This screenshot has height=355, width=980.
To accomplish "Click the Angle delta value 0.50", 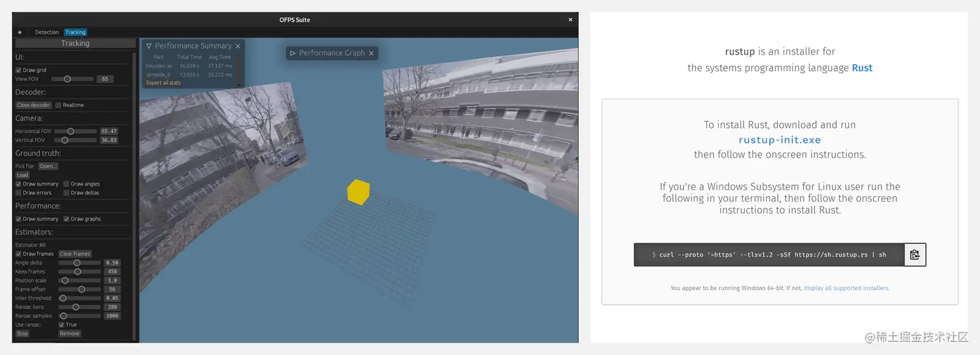I will tap(112, 263).
